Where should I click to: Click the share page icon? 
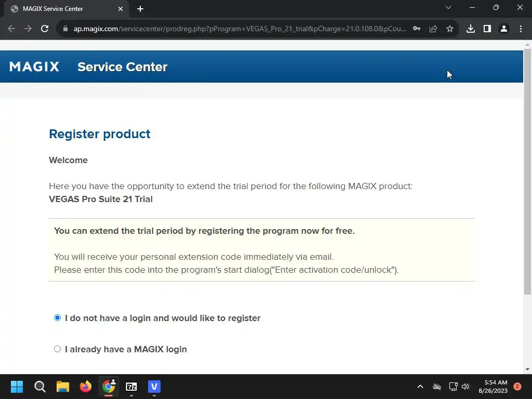pos(433,29)
